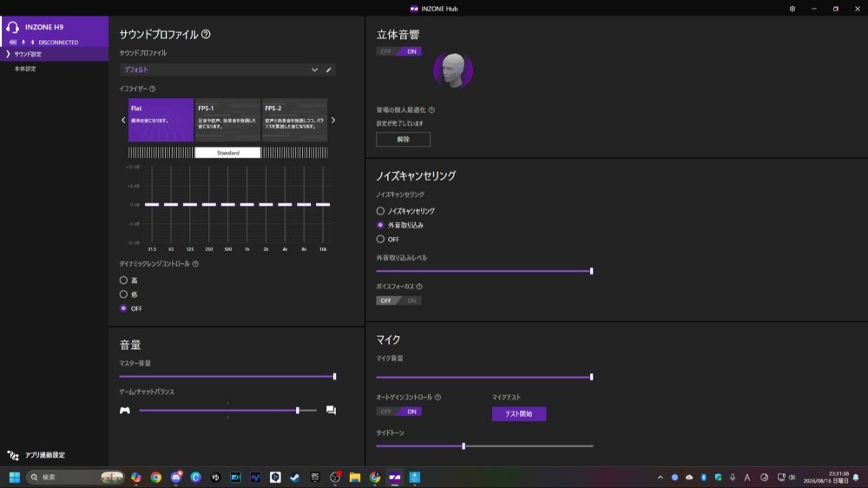Toggle オートゲインコントロール switch
The width and height of the screenshot is (868, 488).
398,412
